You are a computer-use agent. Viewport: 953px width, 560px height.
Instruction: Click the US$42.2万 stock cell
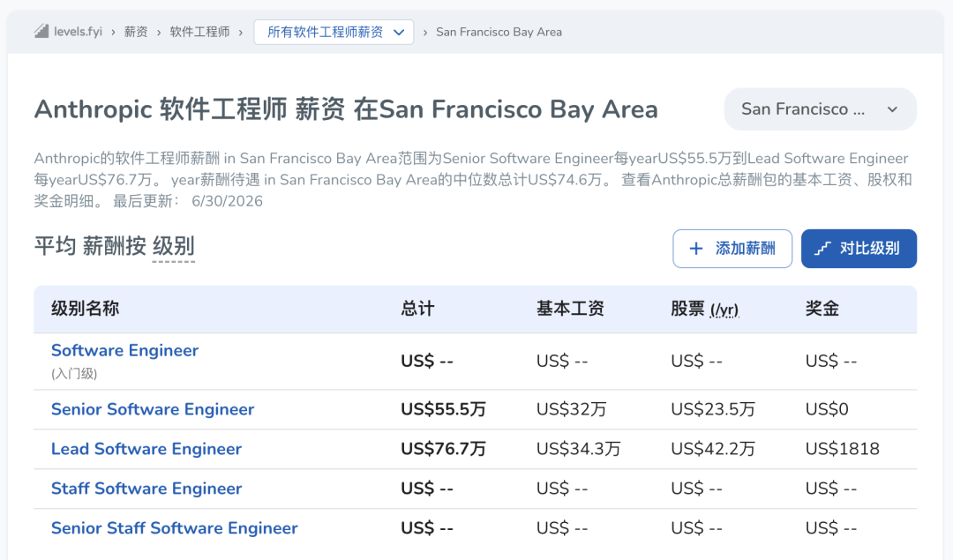[x=713, y=449]
